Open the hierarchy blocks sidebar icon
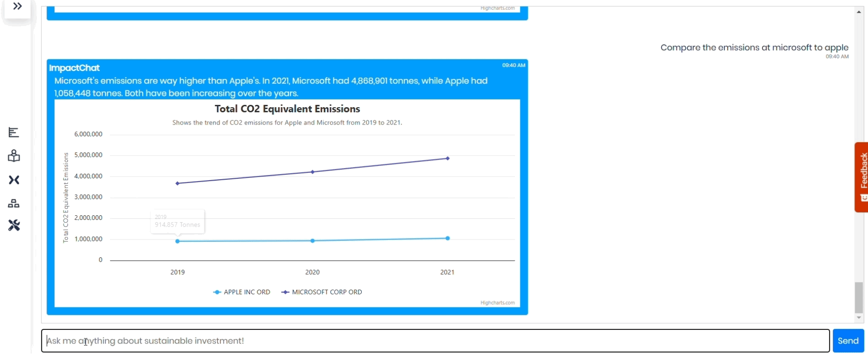The width and height of the screenshot is (868, 359). tap(14, 203)
